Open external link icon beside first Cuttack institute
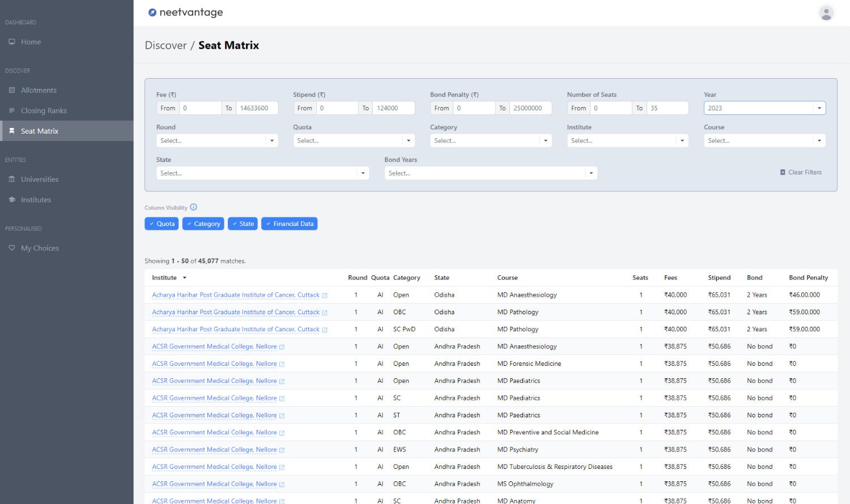The width and height of the screenshot is (850, 504). click(x=325, y=296)
